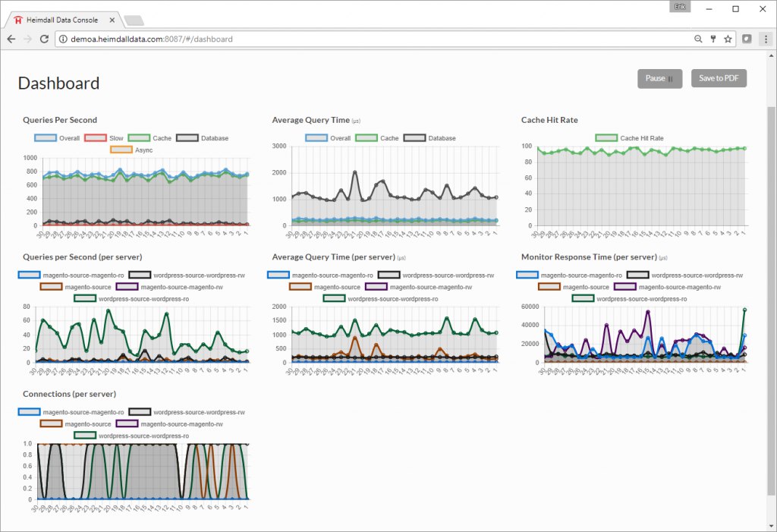The height and width of the screenshot is (532, 777).
Task: Toggle Cache Hit Rate legend swatch
Action: (x=606, y=138)
